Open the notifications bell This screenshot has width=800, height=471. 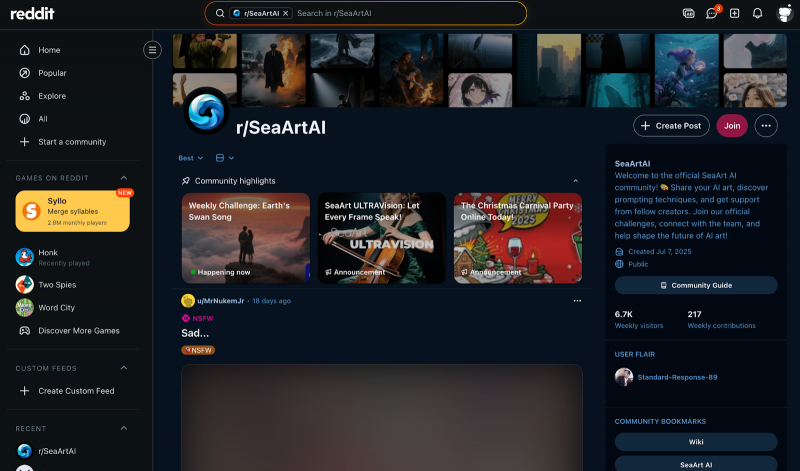(757, 13)
